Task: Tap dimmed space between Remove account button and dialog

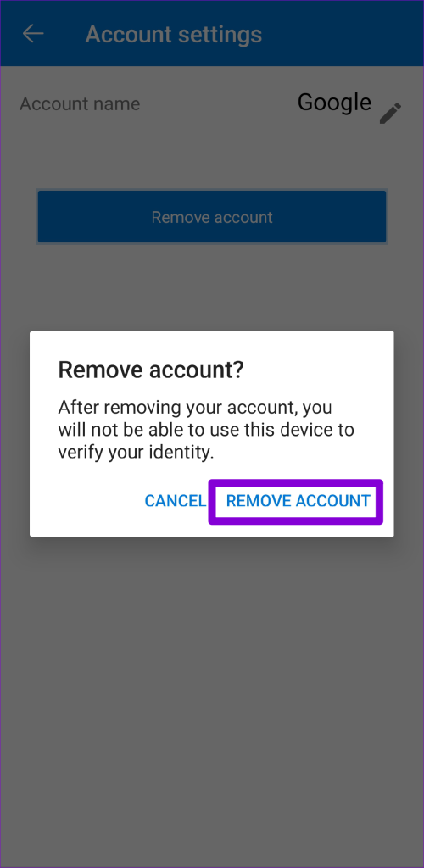Action: [212, 288]
